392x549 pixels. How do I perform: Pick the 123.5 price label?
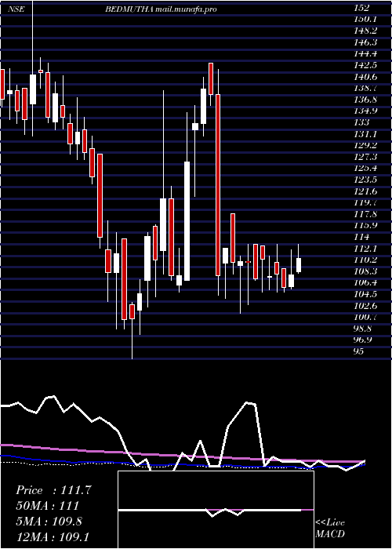(x=365, y=180)
